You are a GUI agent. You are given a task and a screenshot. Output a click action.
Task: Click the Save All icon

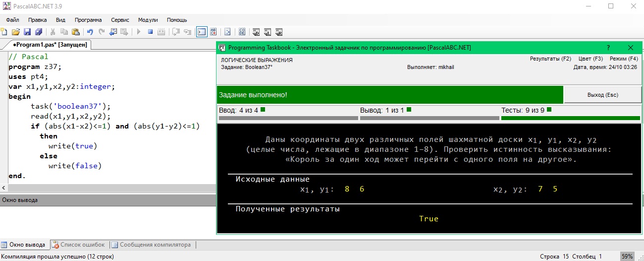[37, 32]
